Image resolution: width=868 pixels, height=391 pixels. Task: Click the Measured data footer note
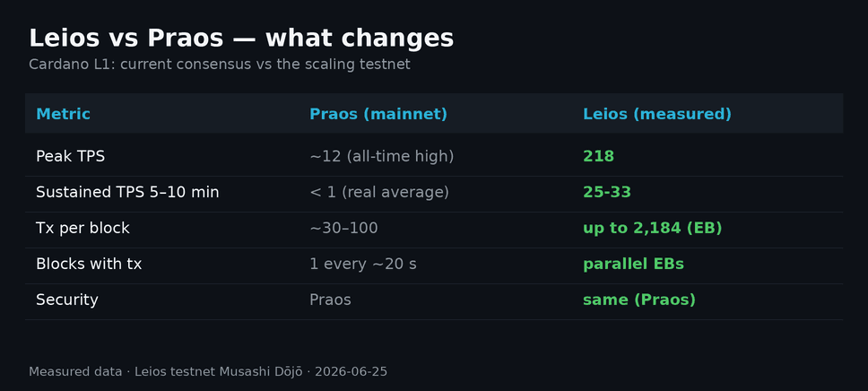[208, 371]
